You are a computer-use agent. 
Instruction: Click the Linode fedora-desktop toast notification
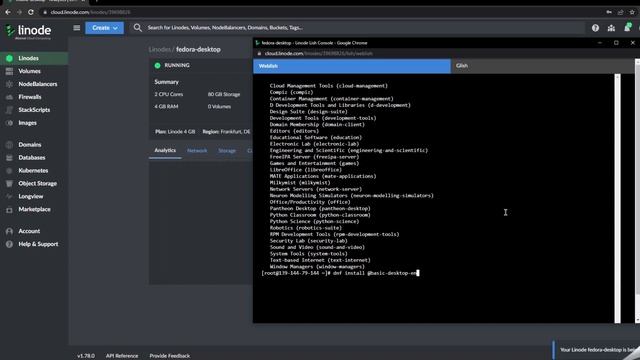coord(596,350)
